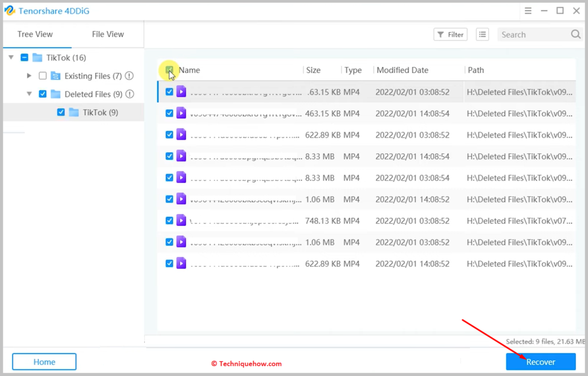Switch to the Tree View tab
The image size is (588, 376).
click(35, 34)
